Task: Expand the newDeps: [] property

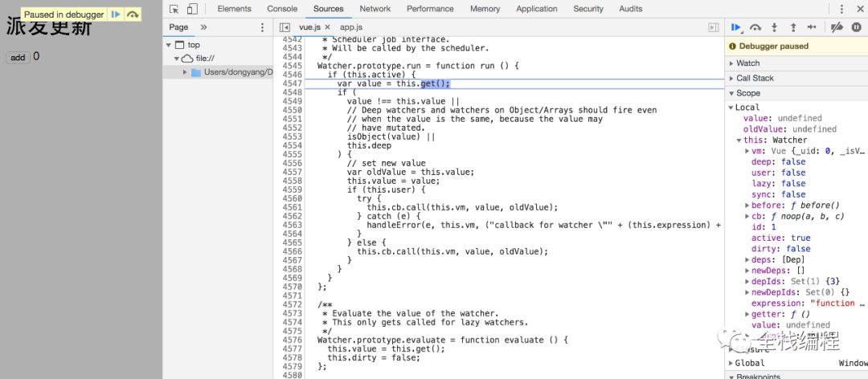Action: pos(747,271)
